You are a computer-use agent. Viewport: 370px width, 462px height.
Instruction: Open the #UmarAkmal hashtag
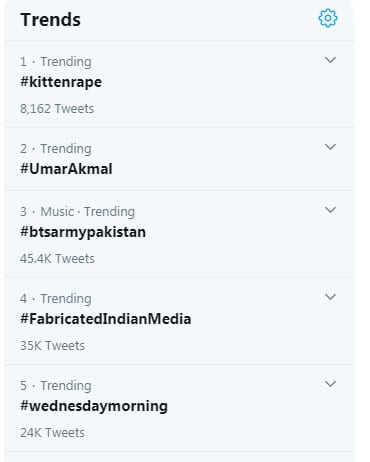66,169
